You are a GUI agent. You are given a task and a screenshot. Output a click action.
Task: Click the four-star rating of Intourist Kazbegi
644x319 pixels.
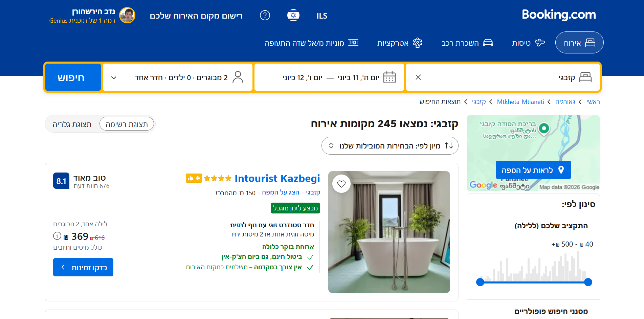218,178
